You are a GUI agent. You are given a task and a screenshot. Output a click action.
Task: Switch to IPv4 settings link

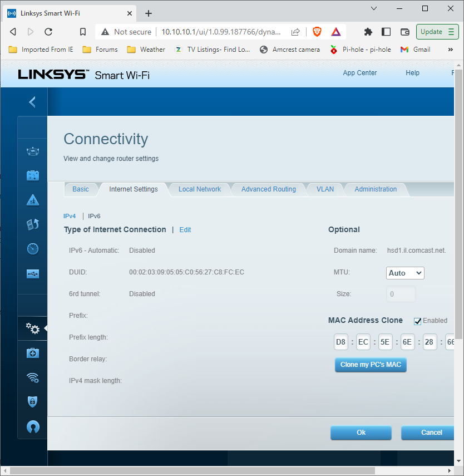(x=70, y=216)
